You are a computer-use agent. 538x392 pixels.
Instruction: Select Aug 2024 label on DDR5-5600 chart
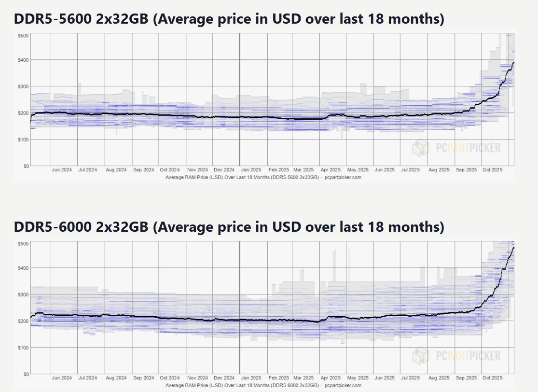coord(116,170)
